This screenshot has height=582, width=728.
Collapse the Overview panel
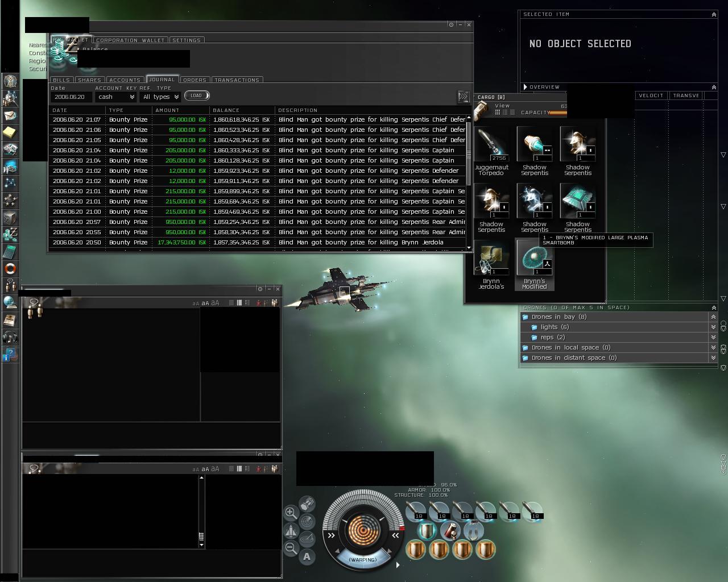714,87
